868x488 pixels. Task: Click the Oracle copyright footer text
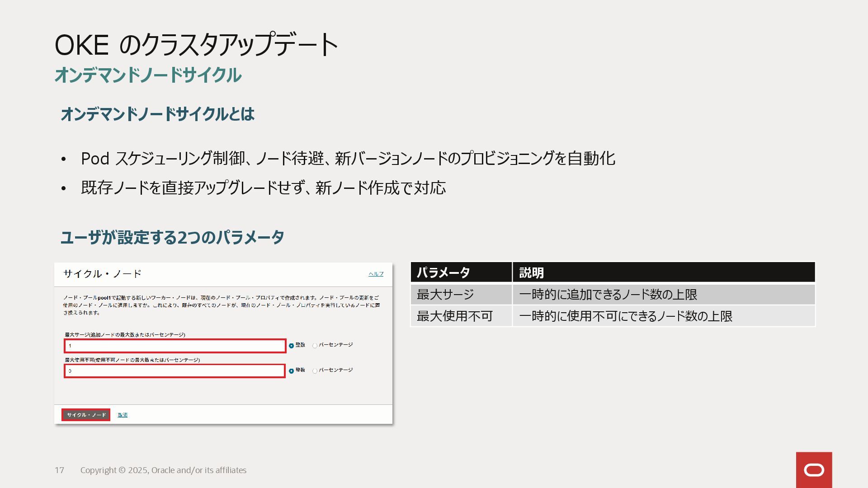163,470
